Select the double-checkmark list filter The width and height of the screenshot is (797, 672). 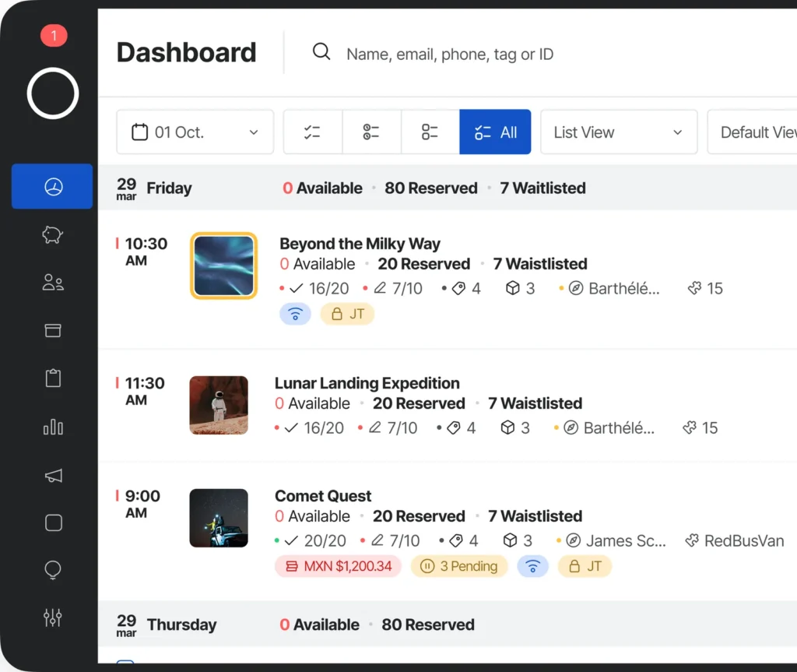click(313, 132)
